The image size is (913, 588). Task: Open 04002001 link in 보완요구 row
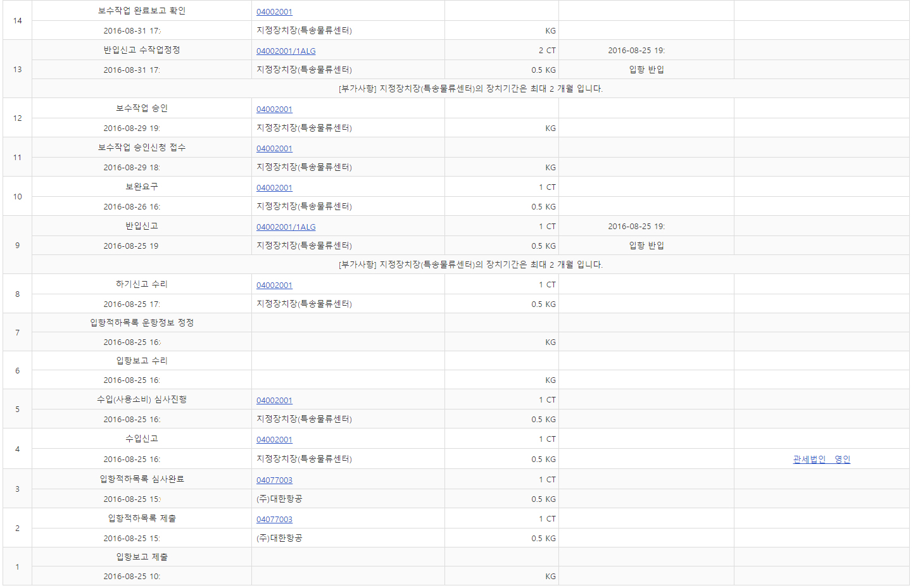point(274,188)
